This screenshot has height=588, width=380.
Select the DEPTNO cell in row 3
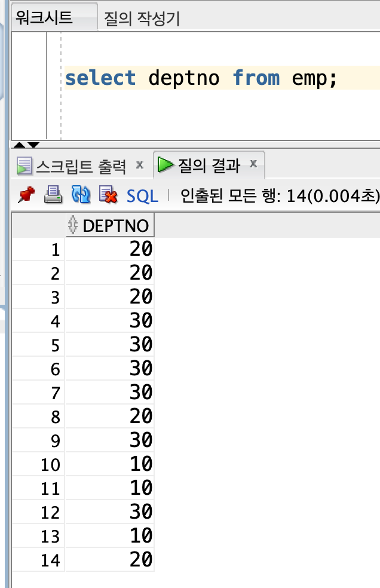pos(110,297)
